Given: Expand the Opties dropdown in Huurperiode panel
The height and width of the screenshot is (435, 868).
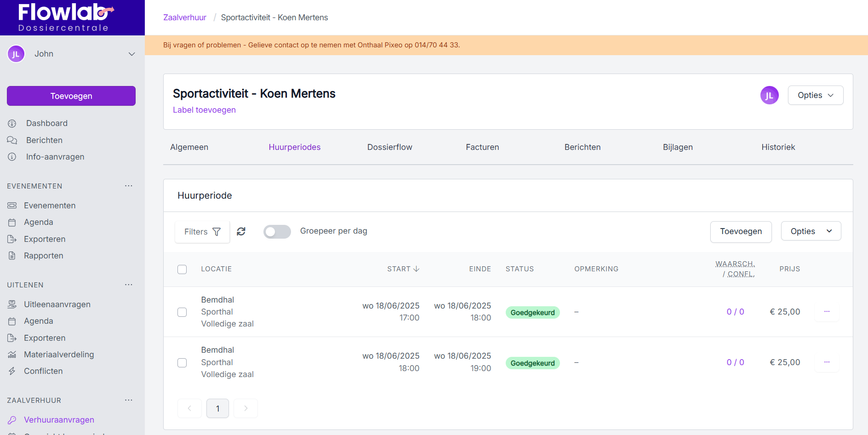Looking at the screenshot, I should click(811, 231).
